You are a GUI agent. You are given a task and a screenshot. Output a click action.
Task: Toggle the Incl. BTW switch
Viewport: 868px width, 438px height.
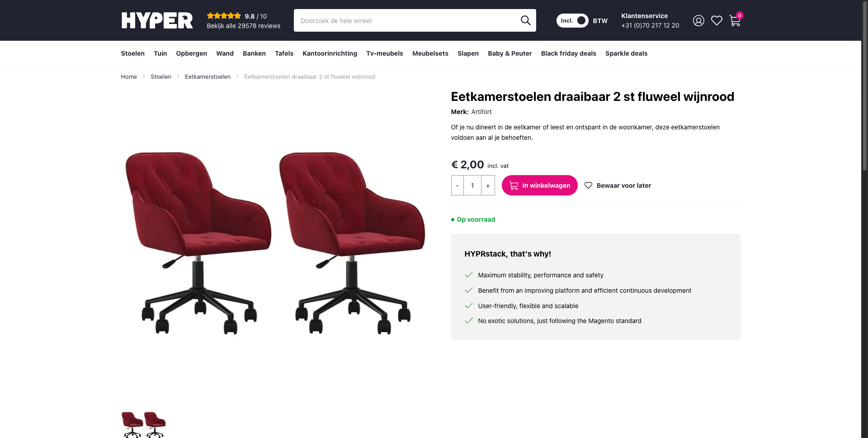coord(572,21)
